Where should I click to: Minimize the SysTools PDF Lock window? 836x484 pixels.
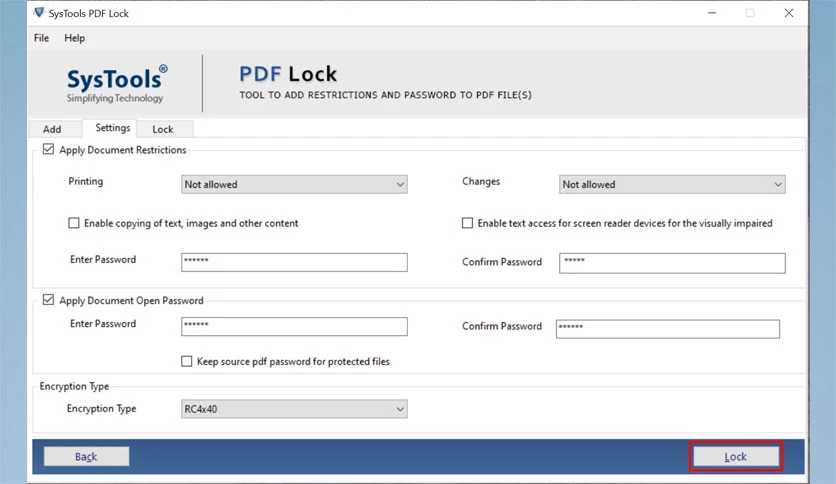[x=712, y=13]
